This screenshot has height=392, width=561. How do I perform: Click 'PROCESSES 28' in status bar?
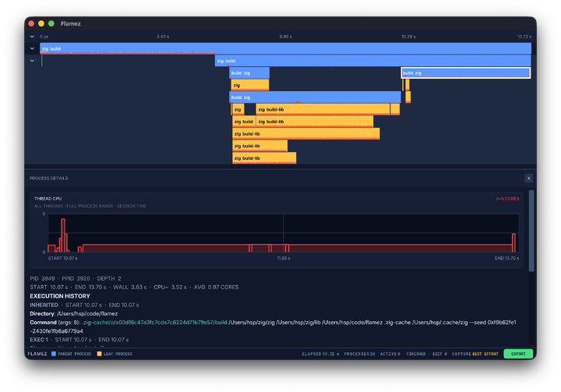359,354
